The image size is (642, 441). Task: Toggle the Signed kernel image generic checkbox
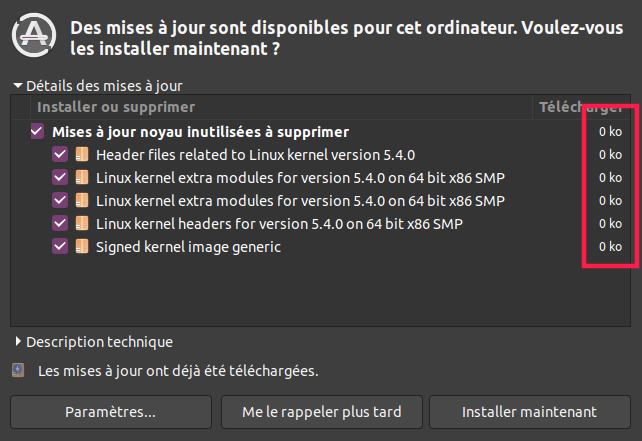(x=60, y=247)
